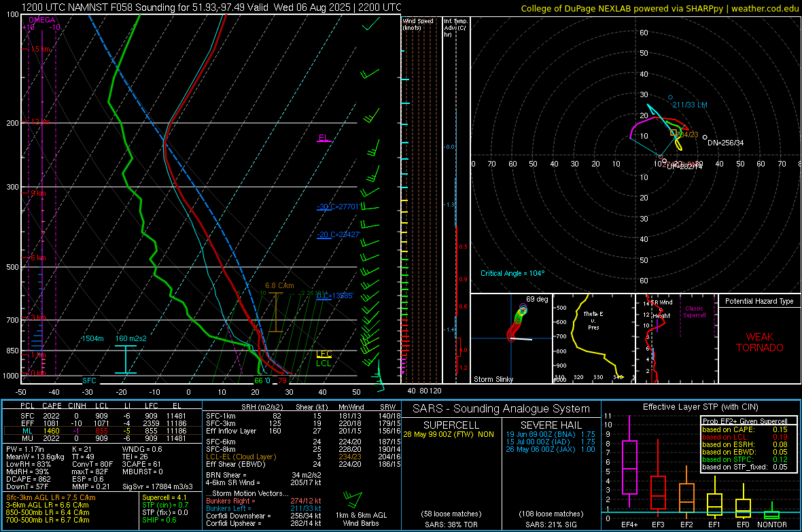Screen dimensions: 802x532
Task: Click the "Effective Layer STP (with CIN)" title
Action: pos(700,407)
